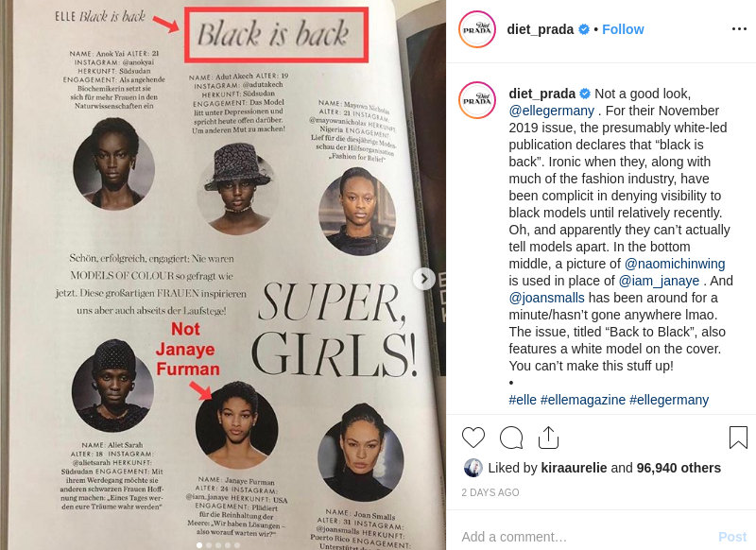Open comments via speech bubble icon
Image resolution: width=756 pixels, height=550 pixels.
click(x=511, y=438)
